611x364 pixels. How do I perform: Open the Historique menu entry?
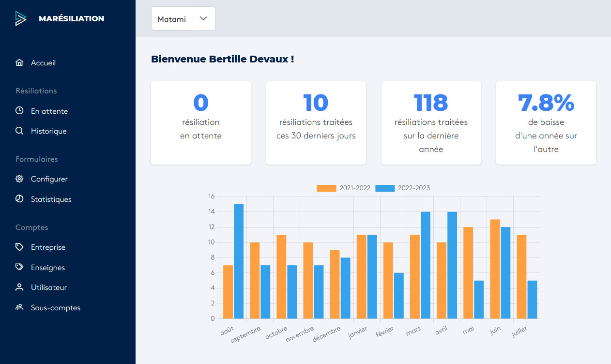[48, 131]
